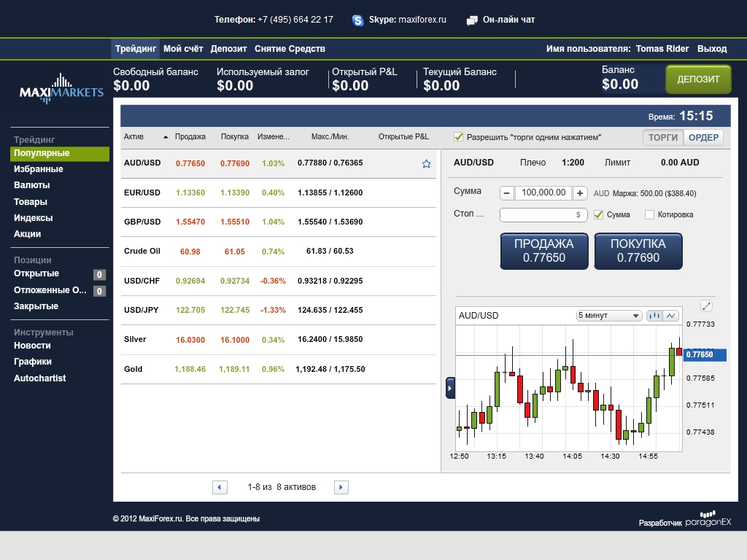
Task: Toggle one-click trading checkbox
Action: pos(458,137)
